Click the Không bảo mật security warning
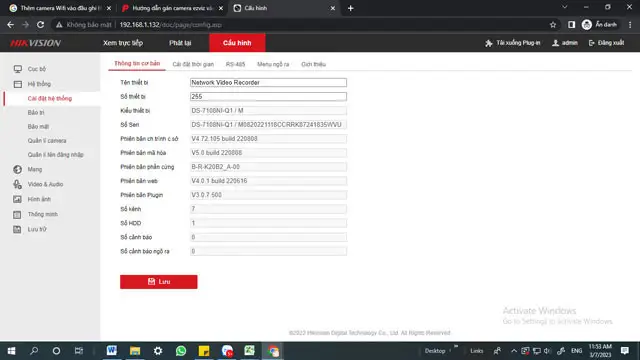This screenshot has width=640, height=360. (84, 25)
